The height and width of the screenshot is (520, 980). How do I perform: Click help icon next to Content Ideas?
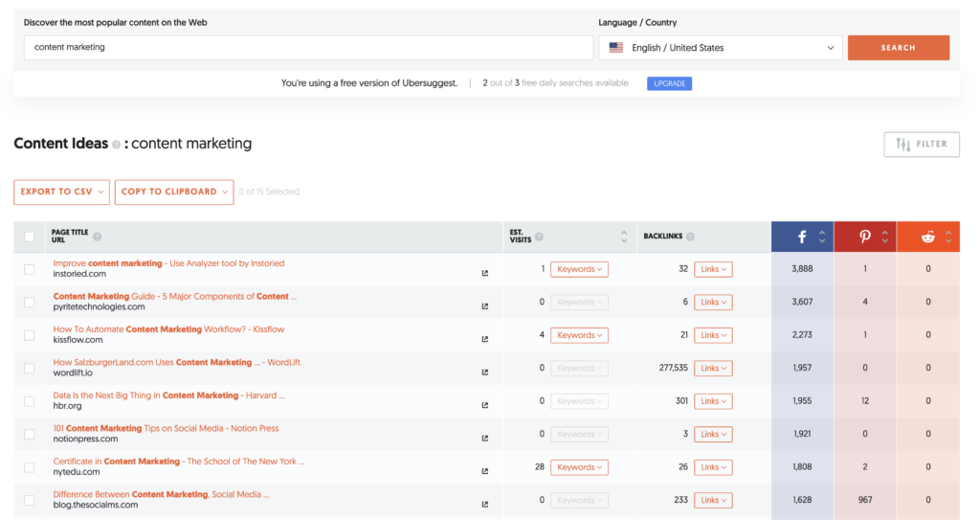(x=116, y=145)
